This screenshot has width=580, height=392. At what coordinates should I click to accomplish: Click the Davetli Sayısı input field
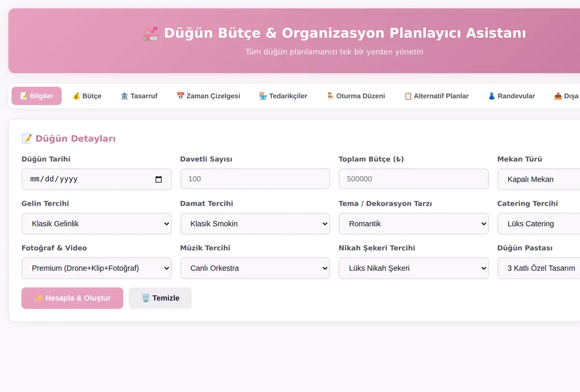(255, 179)
